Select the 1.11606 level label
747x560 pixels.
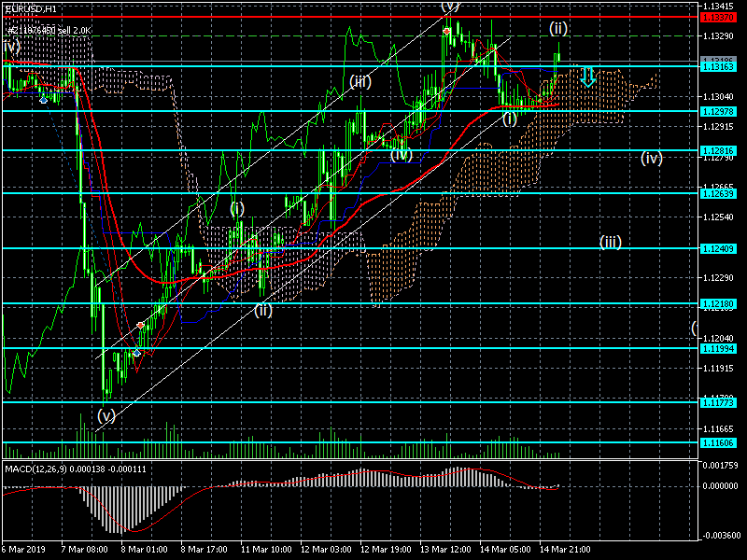719,442
